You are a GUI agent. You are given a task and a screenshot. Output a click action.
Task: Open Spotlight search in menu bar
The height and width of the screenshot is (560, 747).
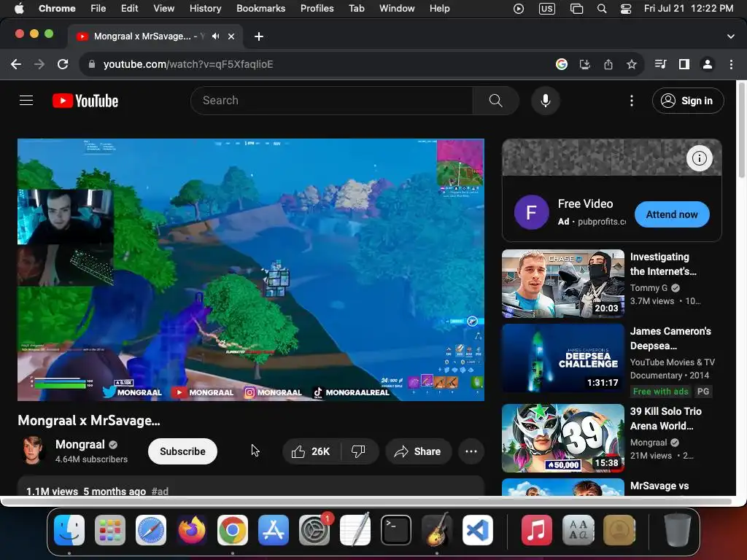[602, 9]
